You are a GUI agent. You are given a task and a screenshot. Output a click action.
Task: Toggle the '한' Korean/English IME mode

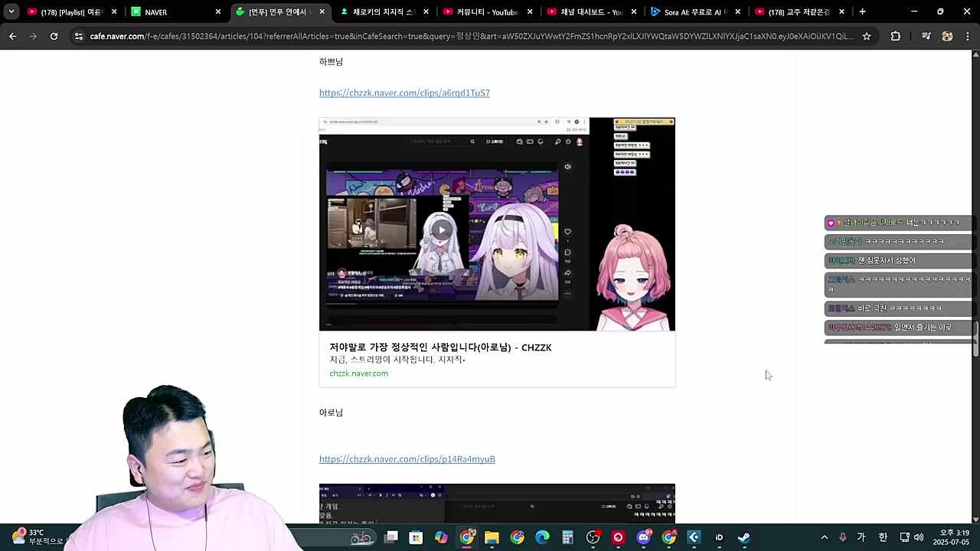[x=883, y=537]
